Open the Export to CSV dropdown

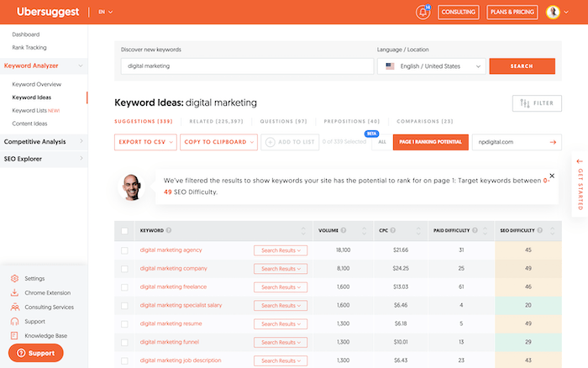(145, 142)
